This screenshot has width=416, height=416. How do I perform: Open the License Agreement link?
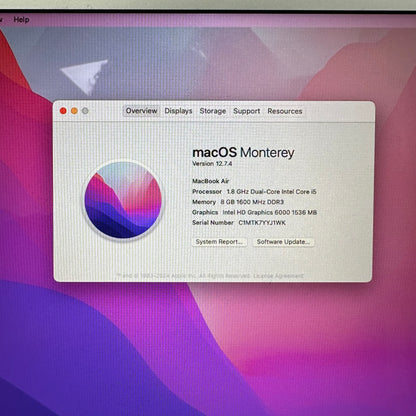pos(278,276)
